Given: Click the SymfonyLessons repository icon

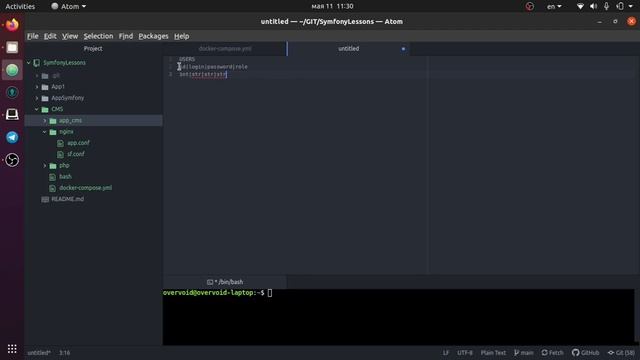Looking at the screenshot, I should coord(37,63).
